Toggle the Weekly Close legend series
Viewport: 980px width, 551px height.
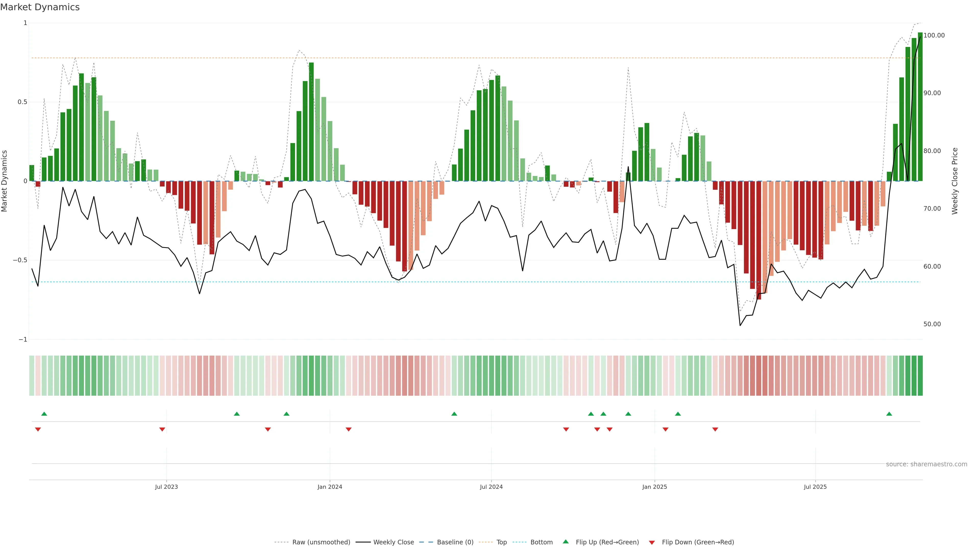[393, 542]
